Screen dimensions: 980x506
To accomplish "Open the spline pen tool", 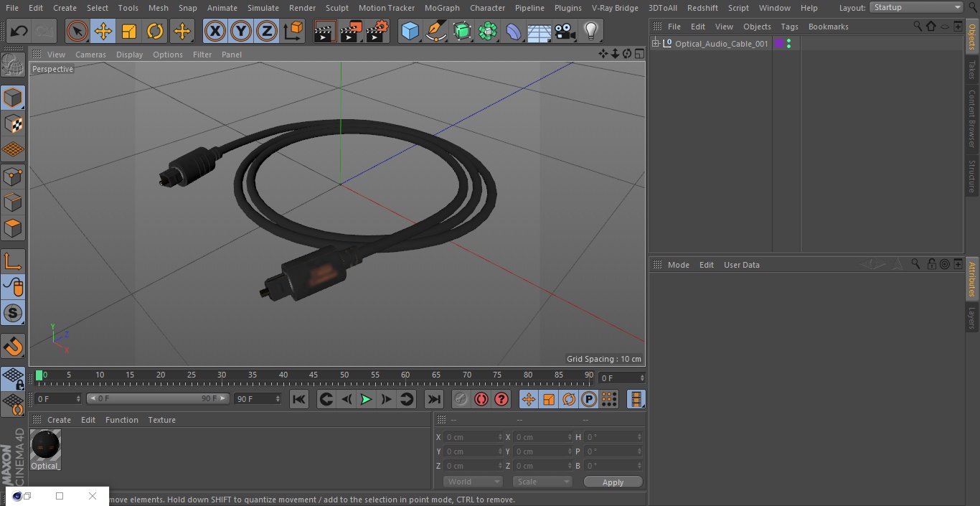I will [x=435, y=31].
